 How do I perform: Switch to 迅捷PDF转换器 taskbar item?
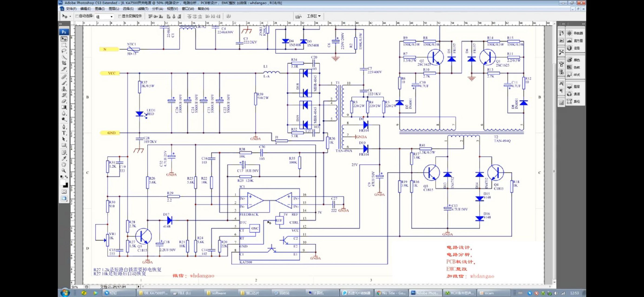tap(356, 293)
